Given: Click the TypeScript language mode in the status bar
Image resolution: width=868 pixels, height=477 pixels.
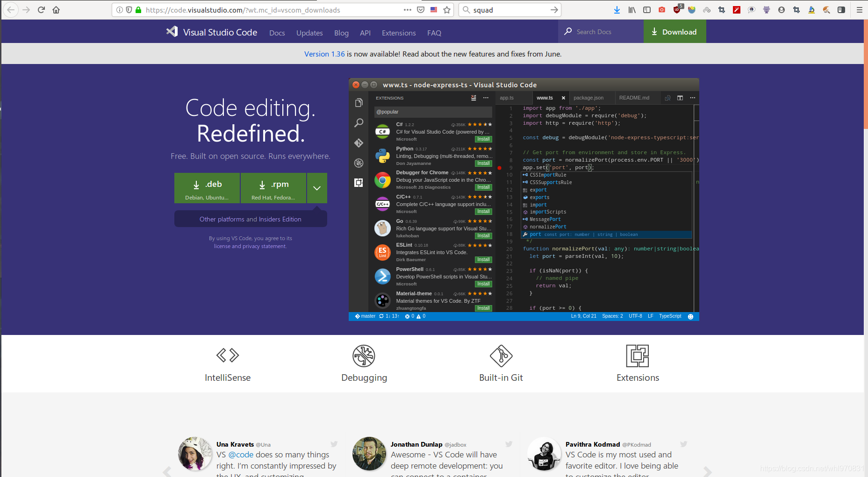Looking at the screenshot, I should (670, 316).
